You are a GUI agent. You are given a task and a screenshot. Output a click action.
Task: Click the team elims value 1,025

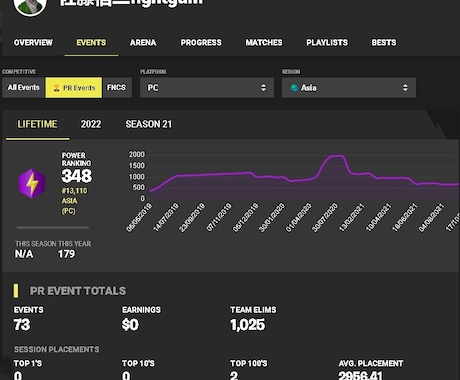248,325
